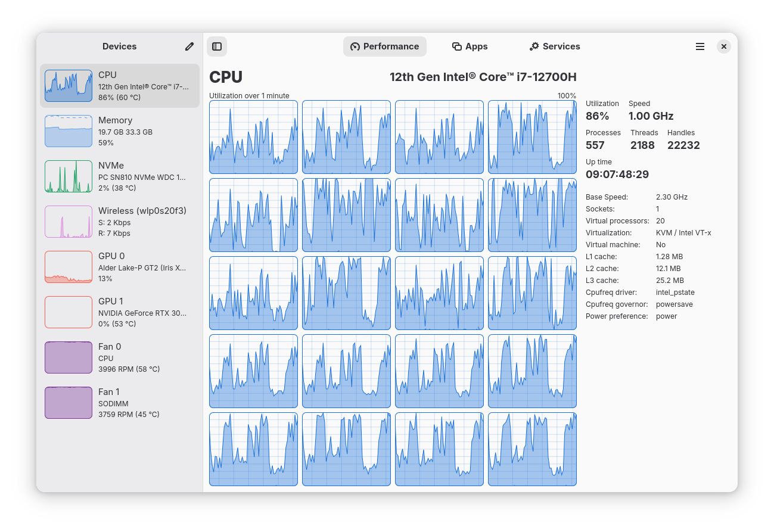This screenshot has width=774, height=532.
Task: Close the window with X button
Action: click(x=723, y=46)
